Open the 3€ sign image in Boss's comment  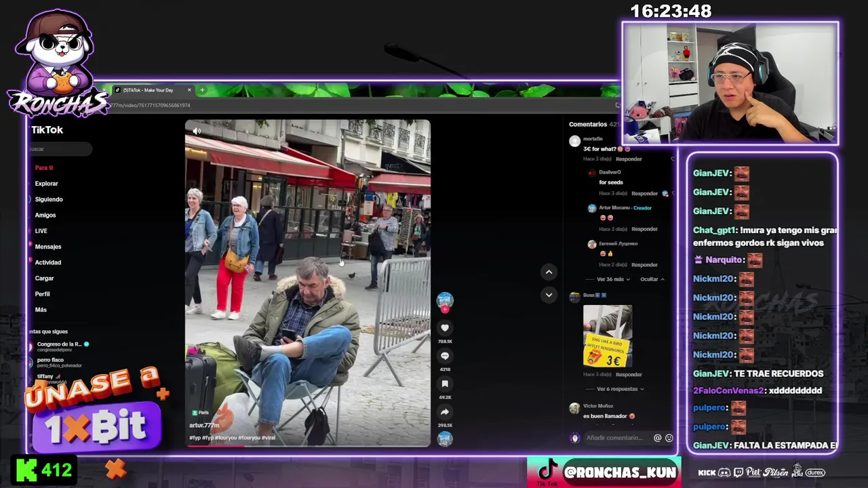coord(608,336)
